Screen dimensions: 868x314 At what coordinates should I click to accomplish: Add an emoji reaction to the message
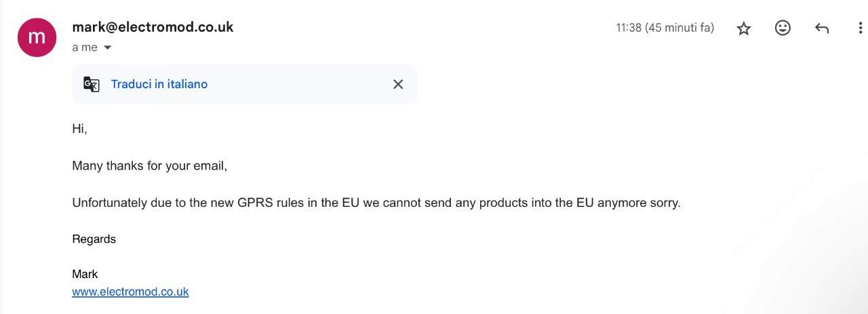point(783,28)
